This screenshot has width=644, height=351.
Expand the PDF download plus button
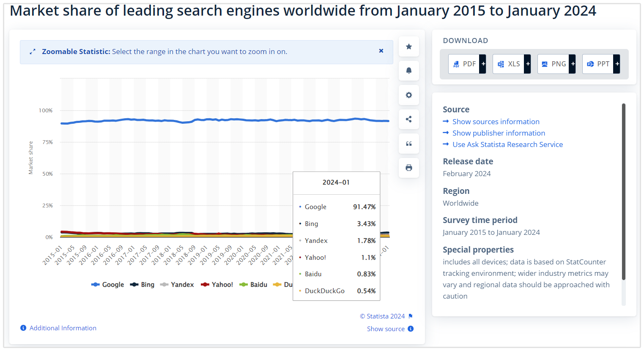483,64
